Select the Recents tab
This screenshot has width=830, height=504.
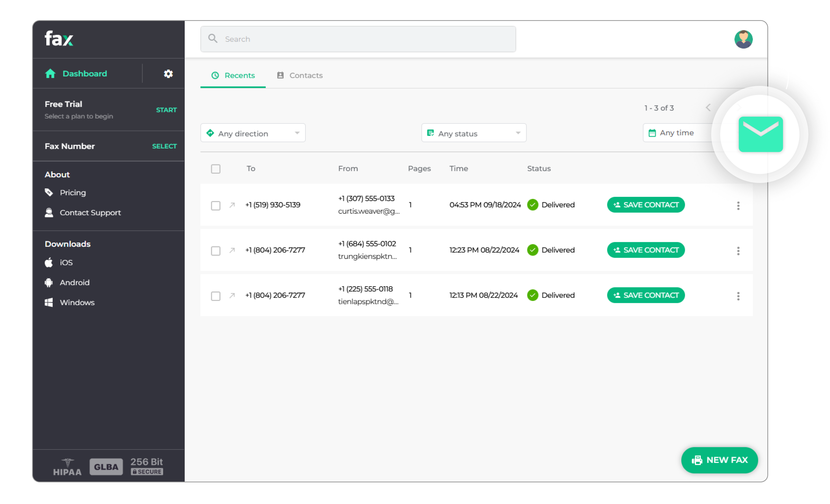coord(233,75)
